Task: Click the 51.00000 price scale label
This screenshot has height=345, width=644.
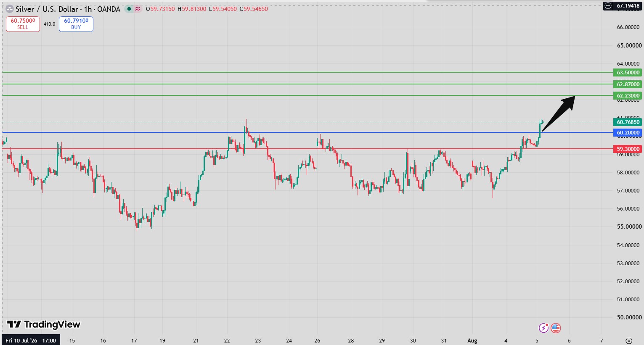Action: point(629,300)
